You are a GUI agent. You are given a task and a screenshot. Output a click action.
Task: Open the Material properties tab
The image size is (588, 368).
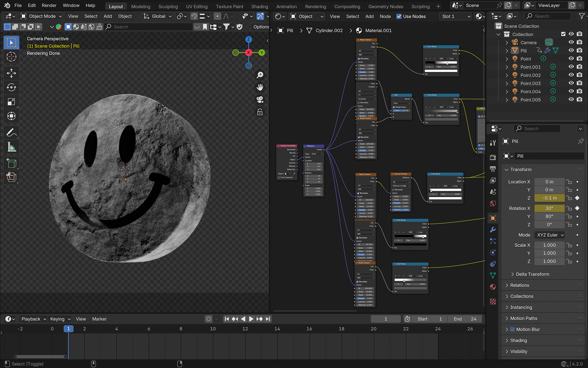click(493, 287)
